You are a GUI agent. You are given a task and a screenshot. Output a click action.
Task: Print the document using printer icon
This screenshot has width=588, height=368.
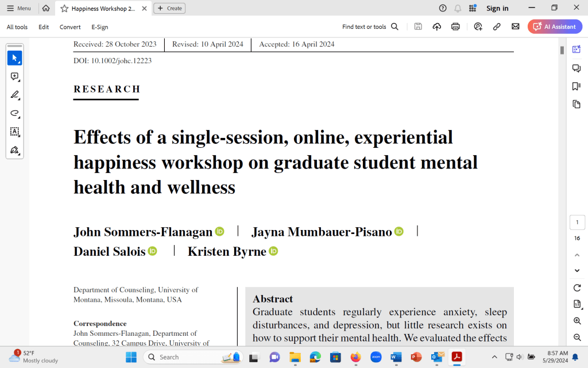click(x=456, y=26)
